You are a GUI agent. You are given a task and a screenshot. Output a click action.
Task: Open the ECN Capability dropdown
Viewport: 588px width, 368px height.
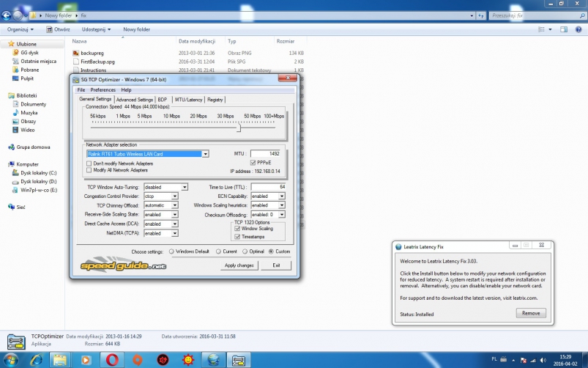(282, 196)
